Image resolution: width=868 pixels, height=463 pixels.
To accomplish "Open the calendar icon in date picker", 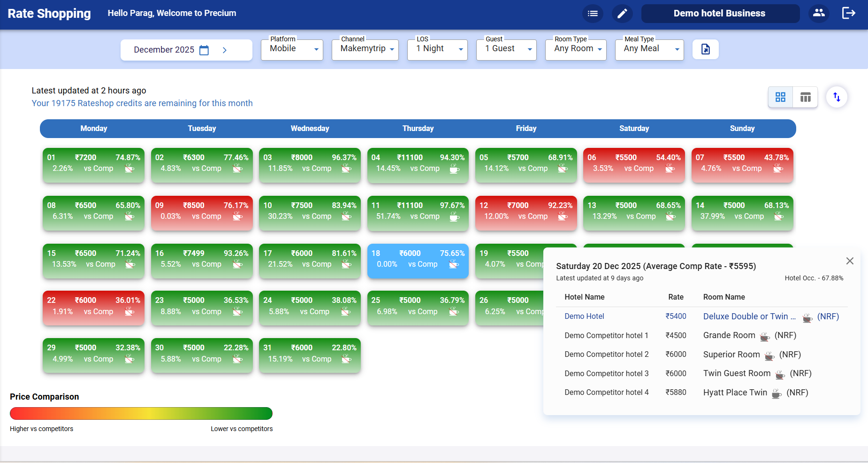I will 204,49.
